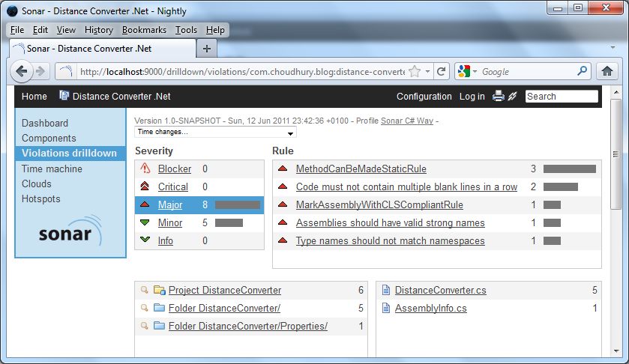
Task: Open Type names should not match namespaces rule
Action: 391,240
